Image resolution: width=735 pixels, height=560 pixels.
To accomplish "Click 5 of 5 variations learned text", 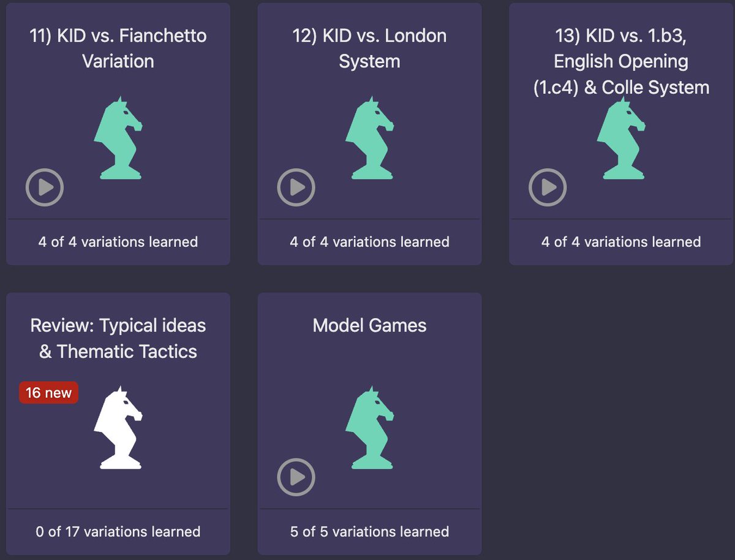I will (x=370, y=532).
